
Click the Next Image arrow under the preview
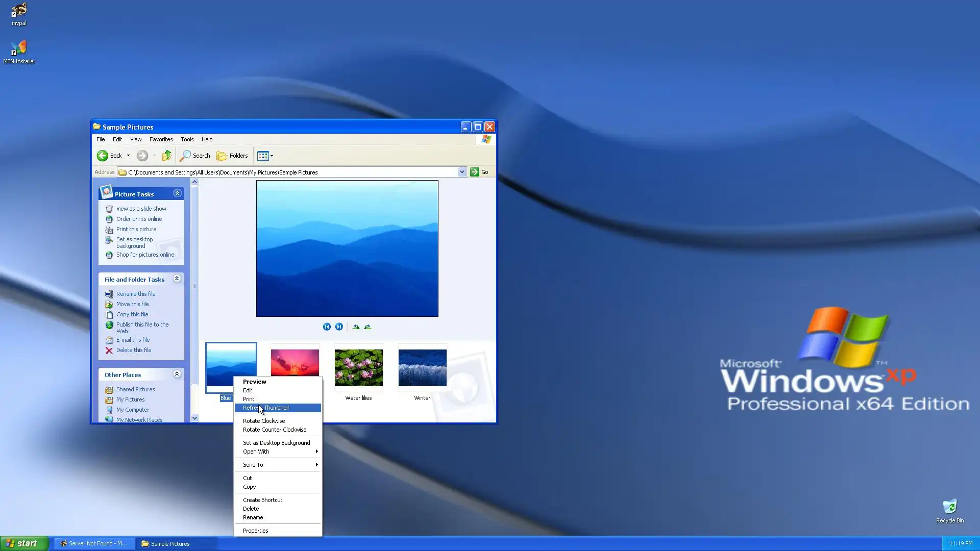(x=339, y=327)
